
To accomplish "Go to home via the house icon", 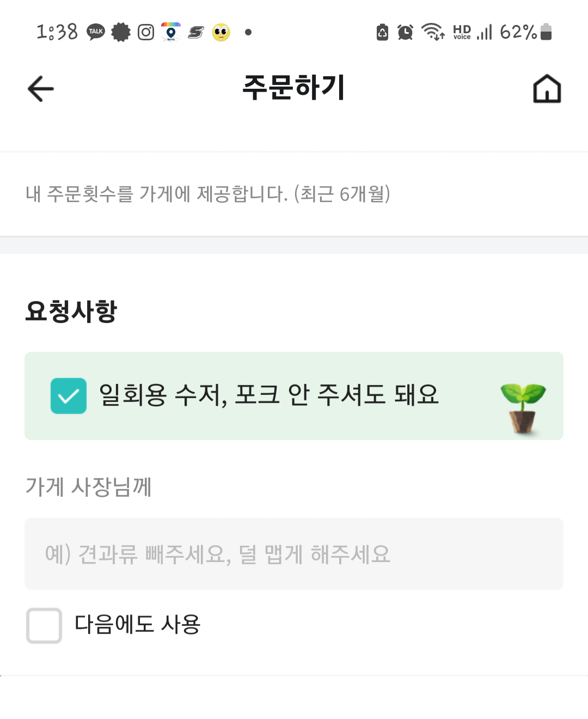I will point(547,89).
